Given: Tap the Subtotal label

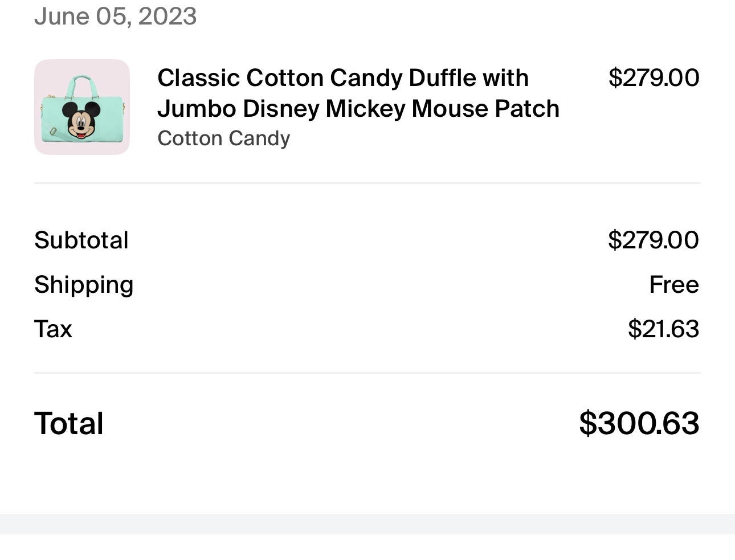Looking at the screenshot, I should 81,240.
